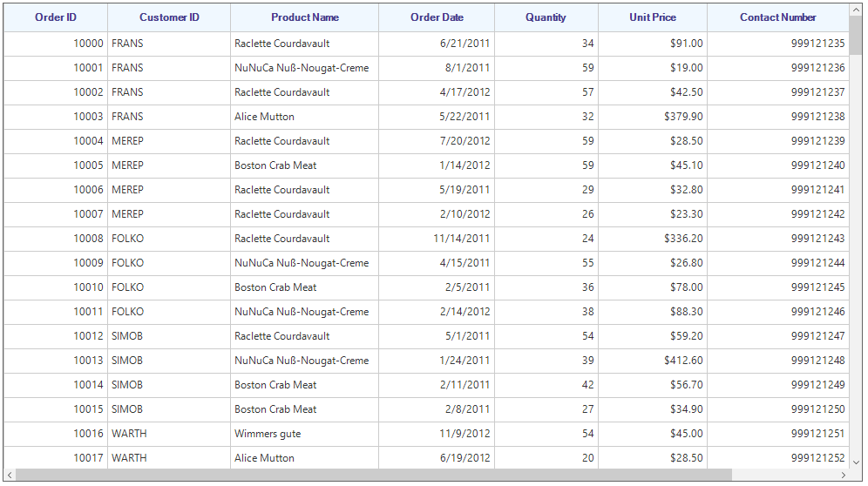The height and width of the screenshot is (486, 868).
Task: Select NuNuCa Nuß-Nougat-Creme in order 10001 row
Action: tap(304, 68)
